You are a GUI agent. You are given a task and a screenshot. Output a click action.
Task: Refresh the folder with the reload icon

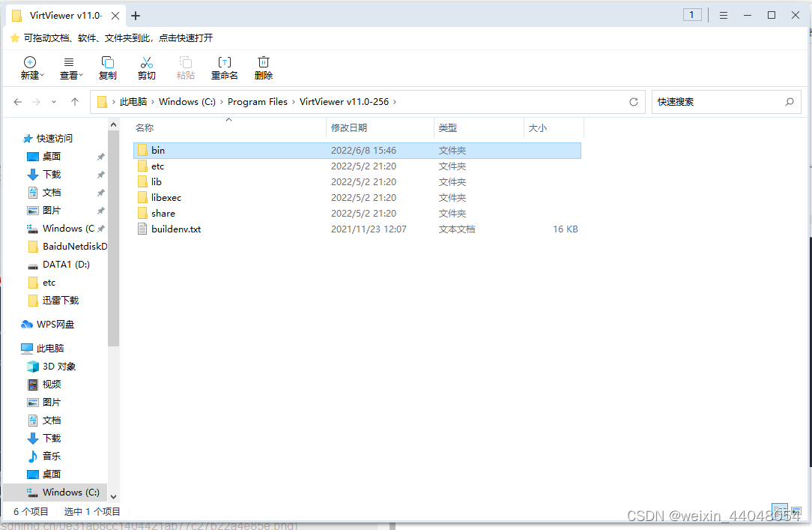point(633,101)
